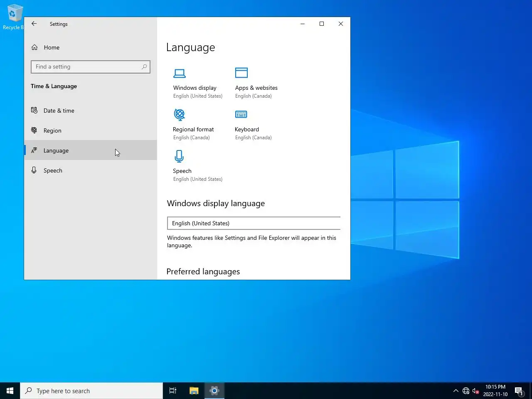Click the Time & Language section header

tap(54, 86)
